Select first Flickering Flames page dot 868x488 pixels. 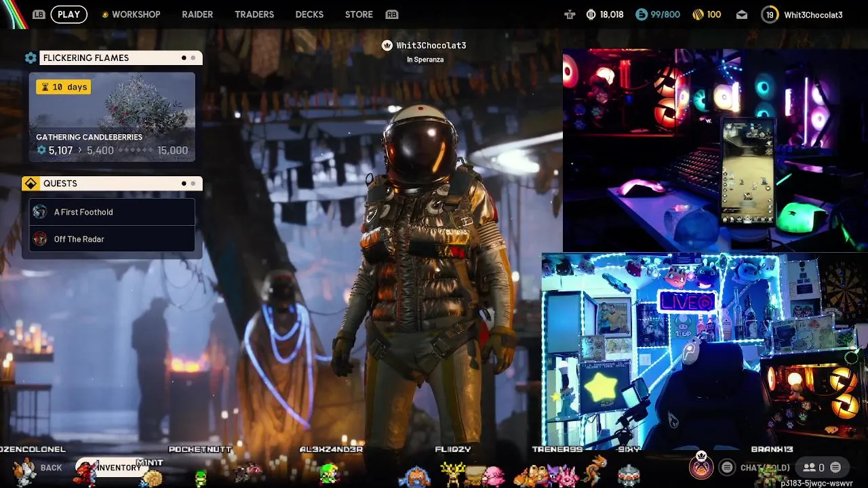pyautogui.click(x=184, y=58)
